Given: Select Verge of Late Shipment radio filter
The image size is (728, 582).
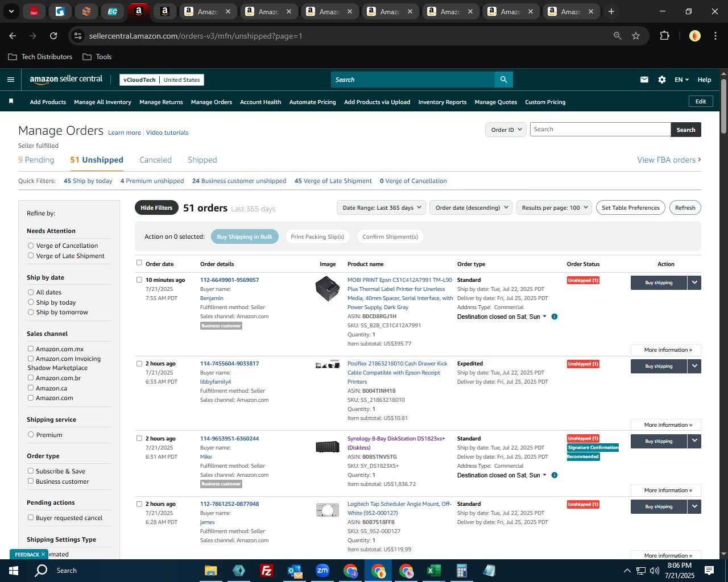Looking at the screenshot, I should click(x=31, y=256).
